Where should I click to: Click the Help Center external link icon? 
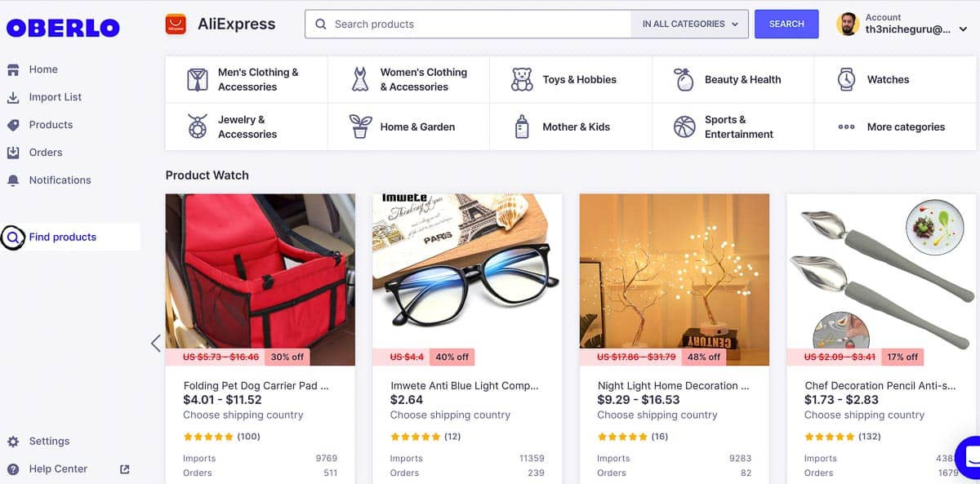click(x=125, y=469)
